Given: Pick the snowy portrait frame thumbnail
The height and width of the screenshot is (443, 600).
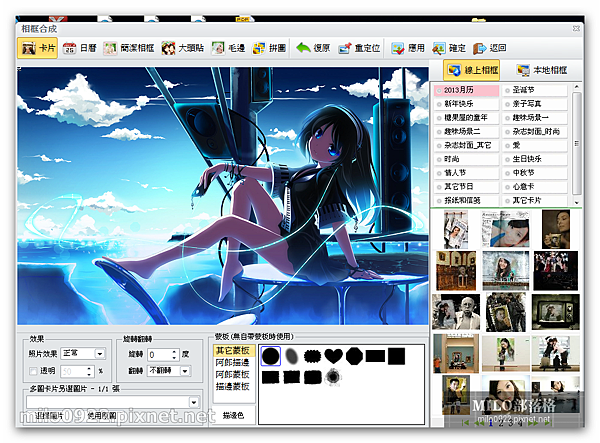Looking at the screenshot, I should (505, 270).
